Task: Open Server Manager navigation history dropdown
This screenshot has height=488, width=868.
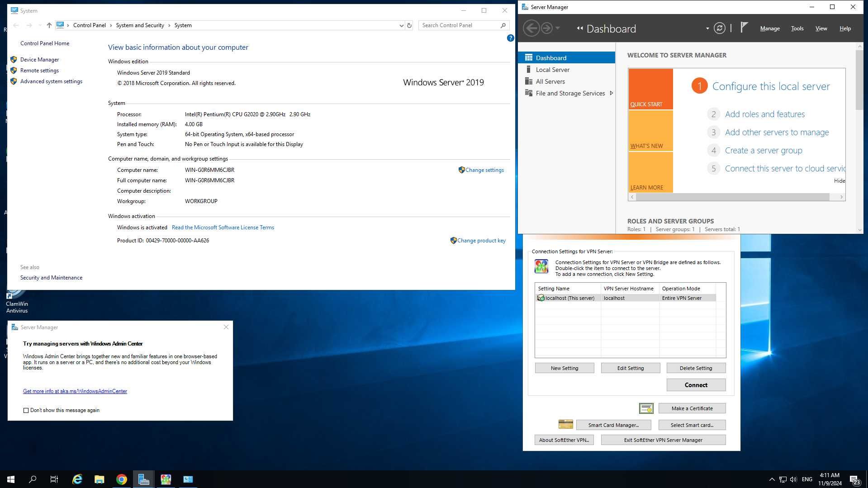Action: coord(558,28)
